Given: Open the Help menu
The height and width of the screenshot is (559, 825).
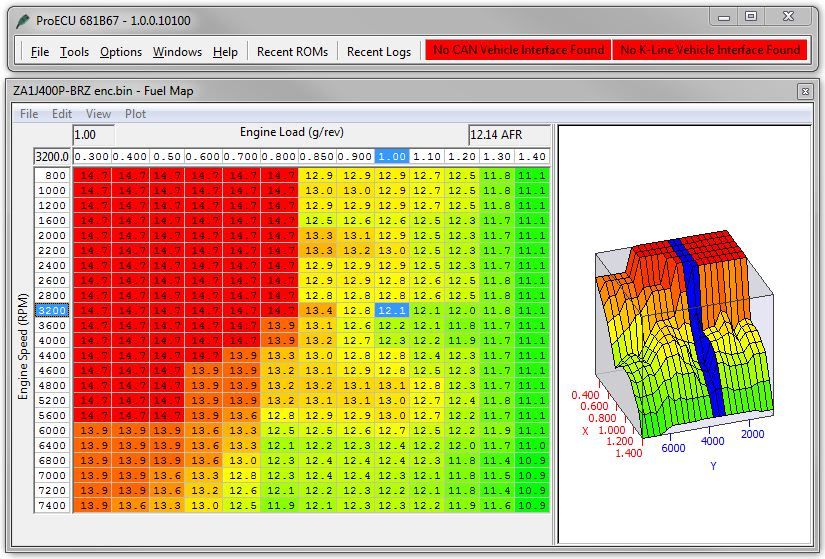Looking at the screenshot, I should (225, 51).
